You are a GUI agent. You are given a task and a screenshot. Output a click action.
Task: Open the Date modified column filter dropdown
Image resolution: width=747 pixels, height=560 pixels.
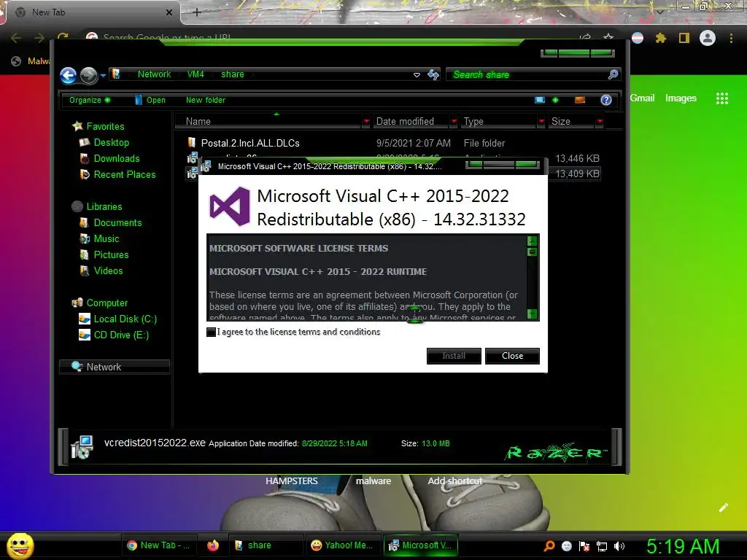pyautogui.click(x=454, y=122)
